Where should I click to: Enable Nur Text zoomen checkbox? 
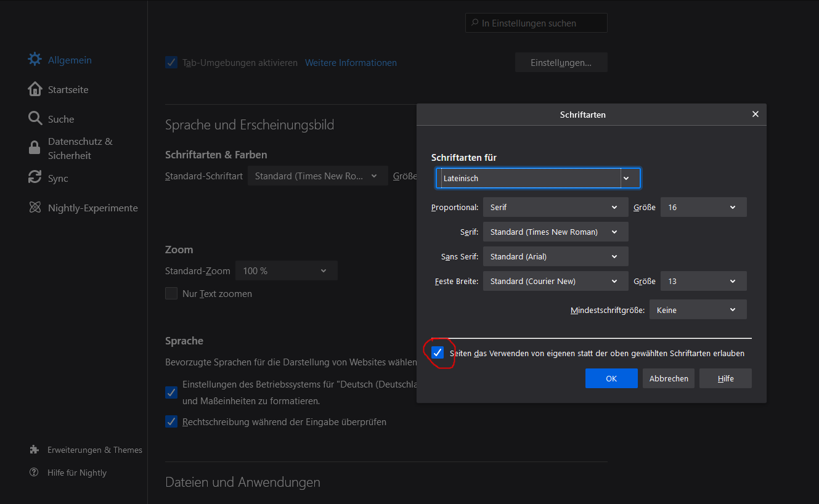click(171, 294)
